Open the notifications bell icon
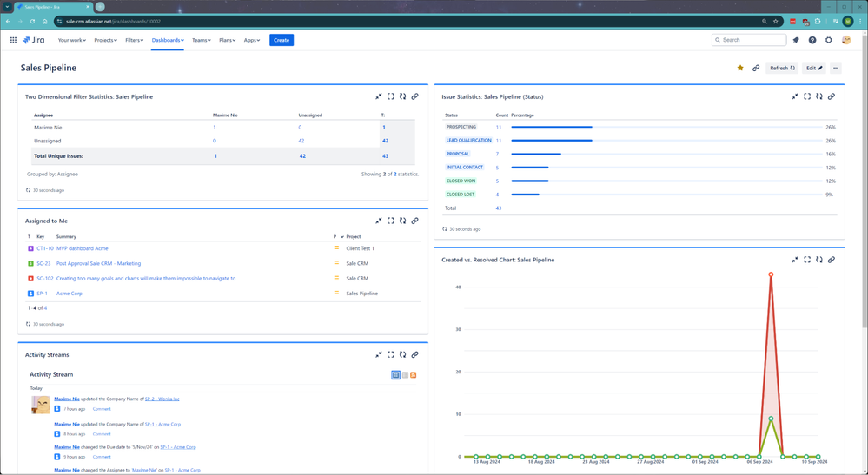Image resolution: width=868 pixels, height=475 pixels. [x=796, y=40]
